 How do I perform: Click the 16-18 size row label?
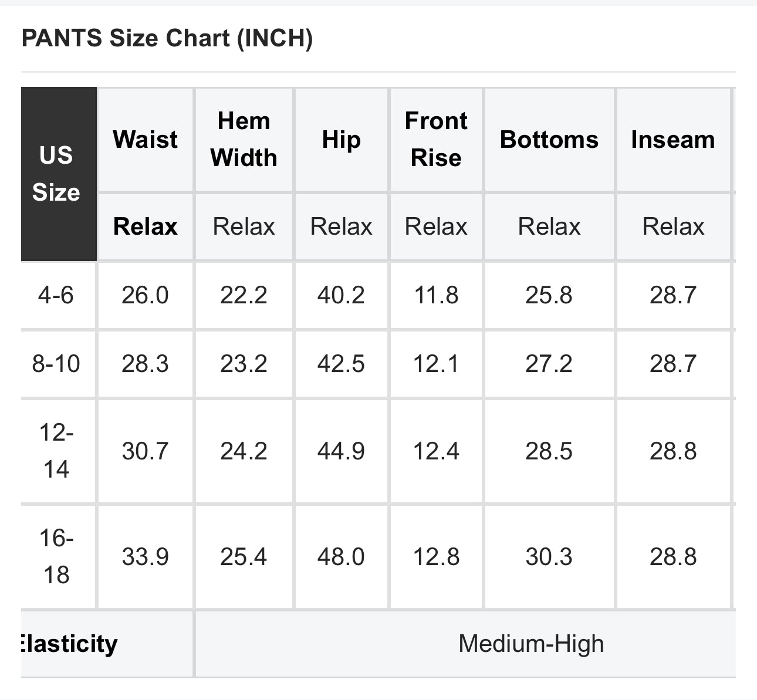[x=56, y=556]
